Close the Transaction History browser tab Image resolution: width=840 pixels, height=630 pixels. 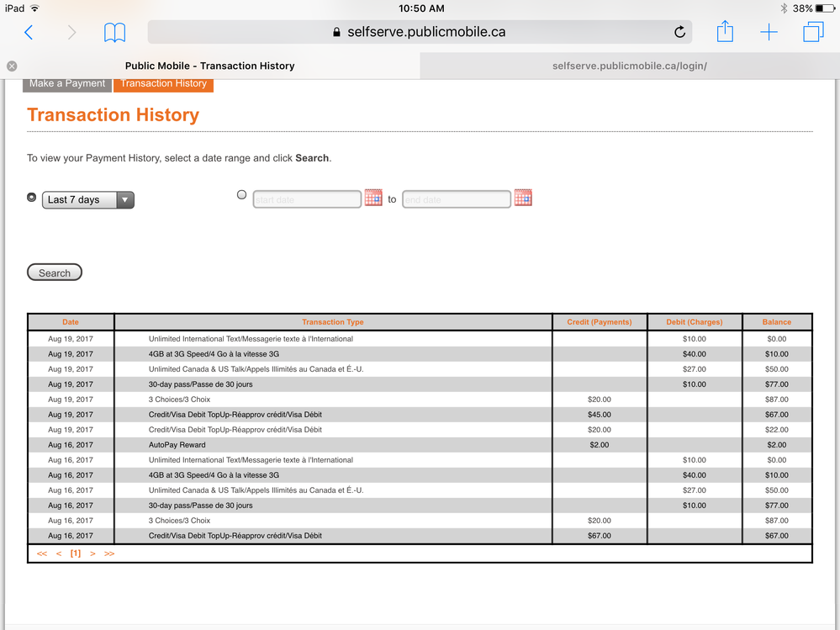pyautogui.click(x=12, y=66)
